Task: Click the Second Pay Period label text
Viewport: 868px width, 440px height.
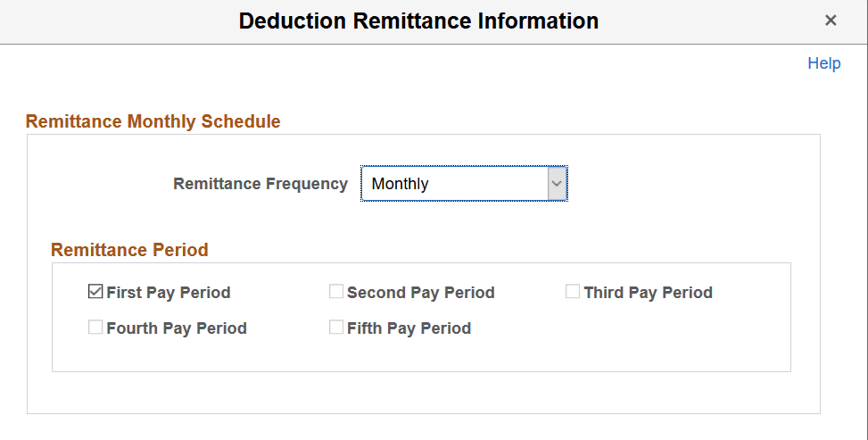Action: pos(420,293)
